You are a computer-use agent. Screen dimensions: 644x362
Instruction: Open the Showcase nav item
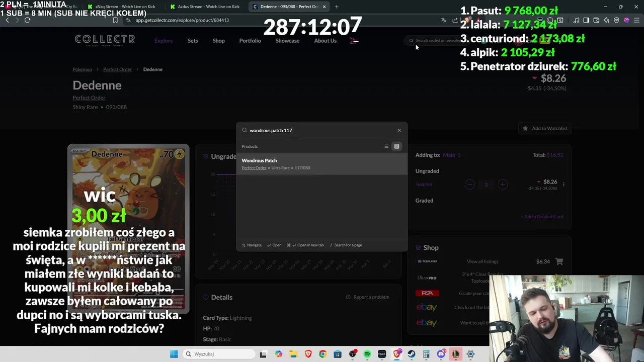(x=287, y=41)
